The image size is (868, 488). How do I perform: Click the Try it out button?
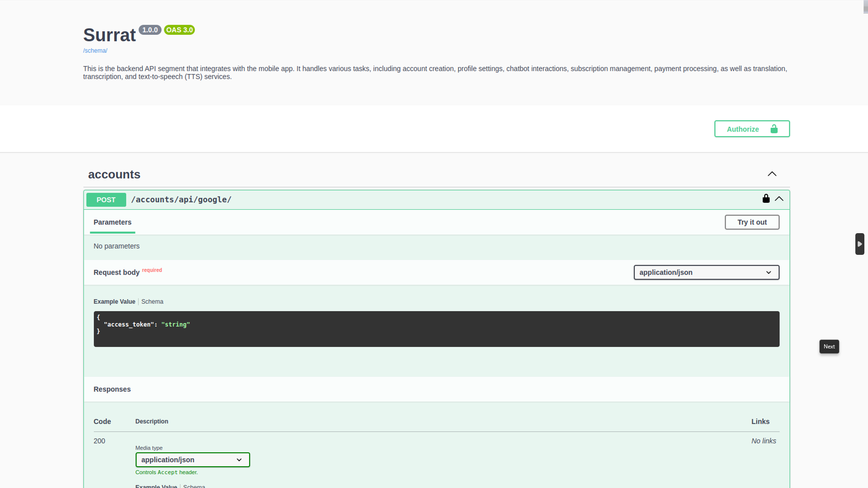point(752,222)
